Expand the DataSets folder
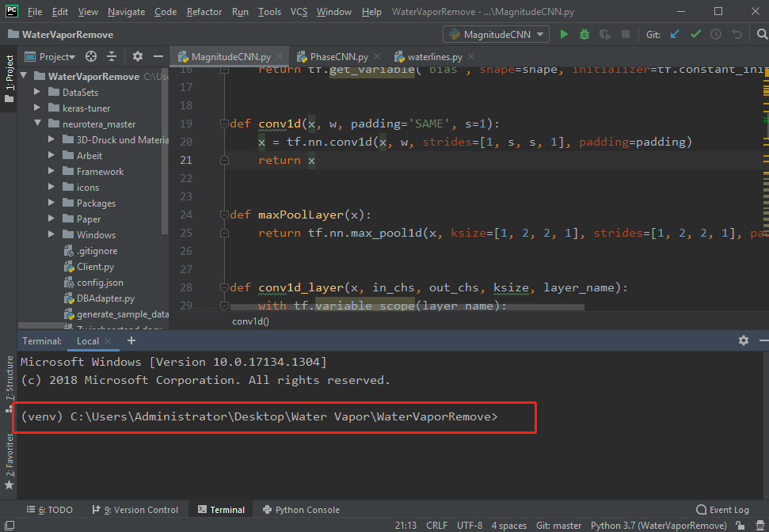Viewport: 769px width, 532px height. [37, 92]
